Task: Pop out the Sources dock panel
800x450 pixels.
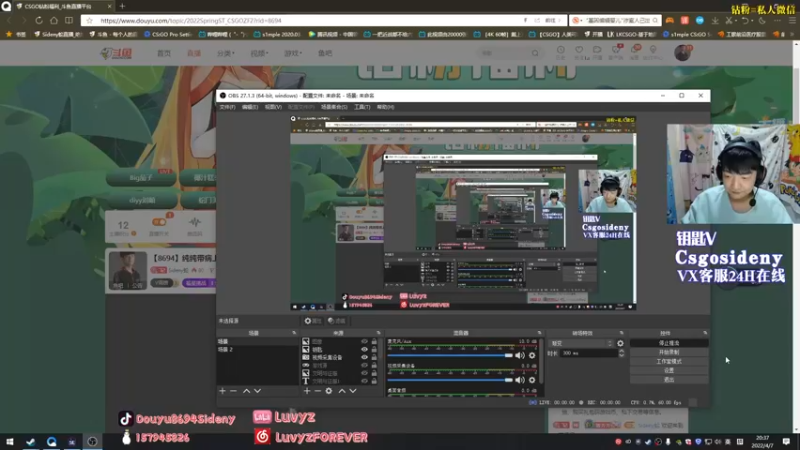Action: click(x=379, y=333)
